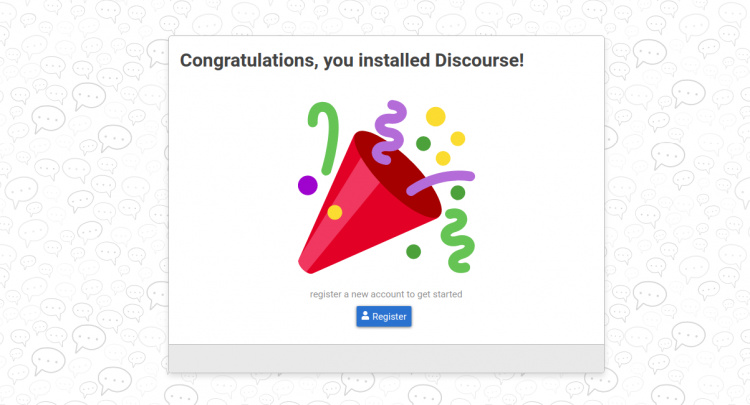
Task: Click the "Congratulations" word in the heading
Action: tap(243, 61)
